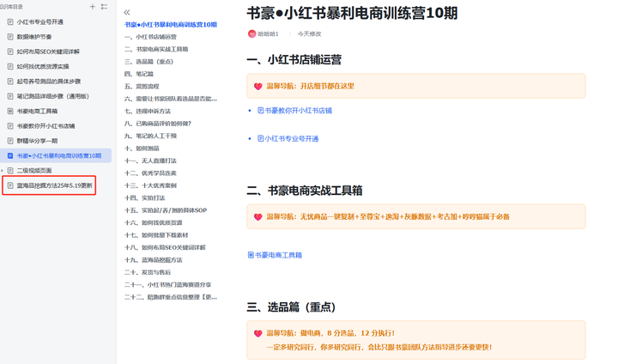Screen dimensions: 618x364
Task: Jump to outline item 一、小红书店铺运营
Action: [150, 37]
